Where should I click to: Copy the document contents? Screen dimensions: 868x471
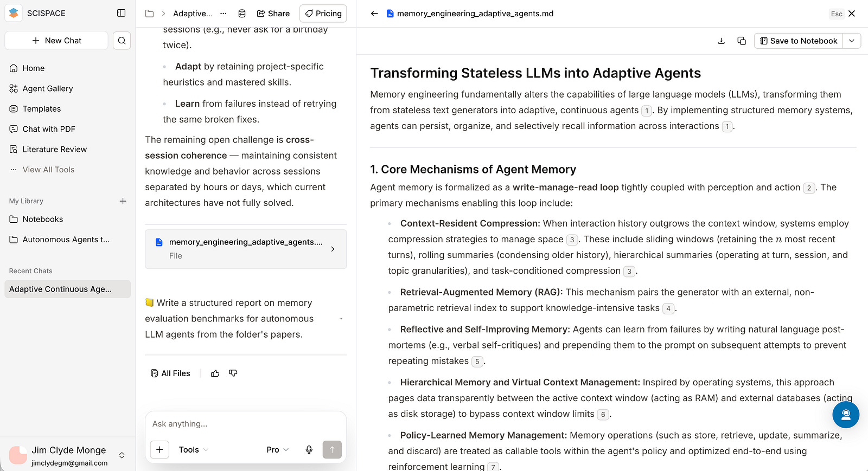742,41
